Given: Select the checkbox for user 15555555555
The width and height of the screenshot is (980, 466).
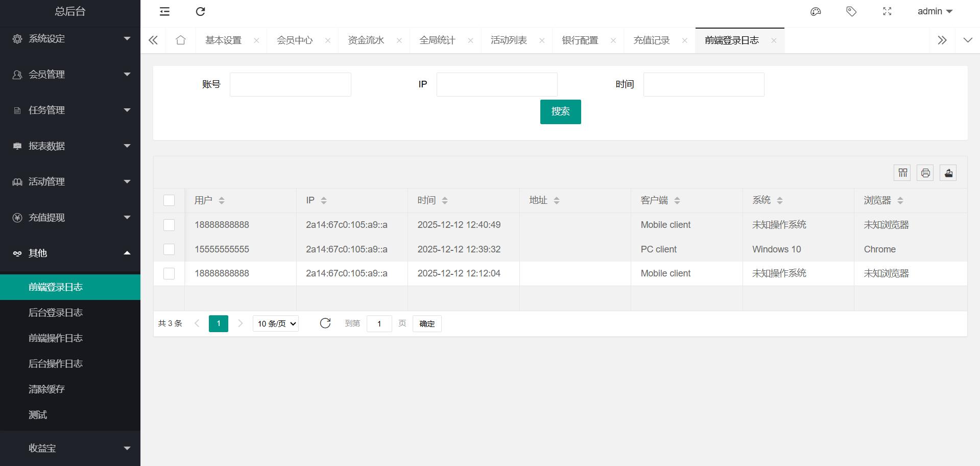Looking at the screenshot, I should tap(169, 249).
